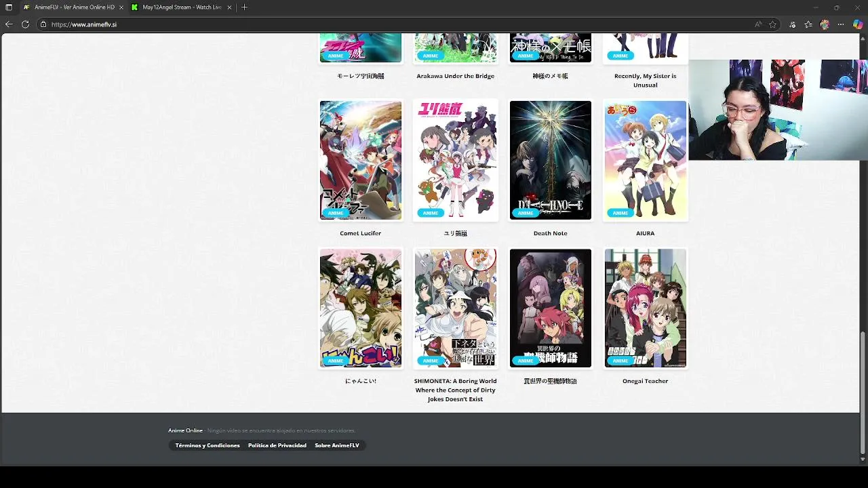Open the Death Note poster
Screen dimensions: 868x488
(551, 161)
